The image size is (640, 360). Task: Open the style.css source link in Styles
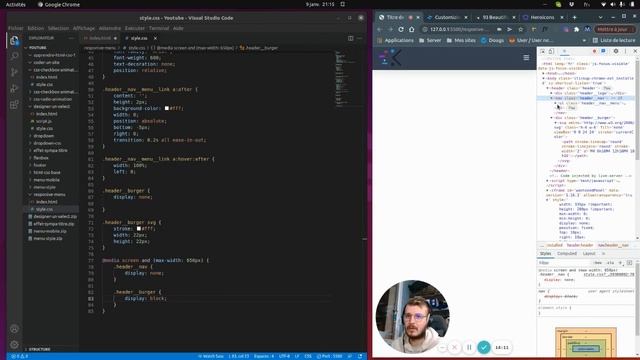coord(609,275)
